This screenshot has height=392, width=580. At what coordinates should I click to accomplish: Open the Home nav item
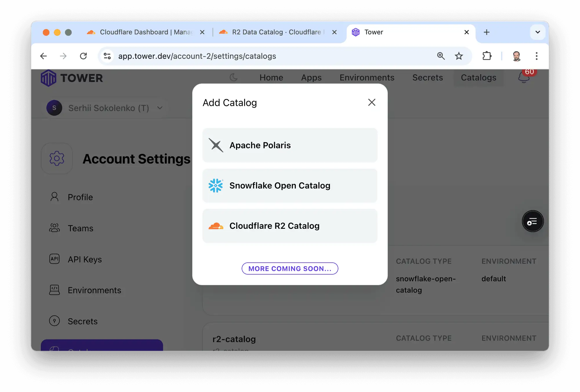[x=271, y=77]
